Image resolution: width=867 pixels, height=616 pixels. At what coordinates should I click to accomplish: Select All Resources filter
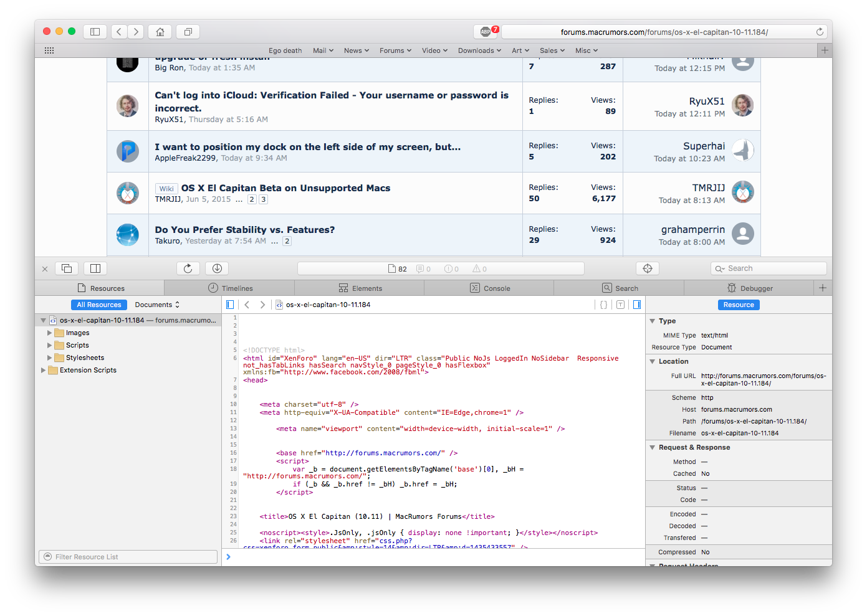(99, 305)
